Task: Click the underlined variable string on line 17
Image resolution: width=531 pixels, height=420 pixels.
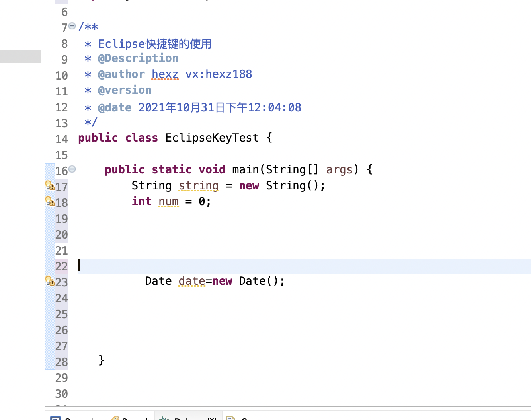Action: pyautogui.click(x=198, y=186)
